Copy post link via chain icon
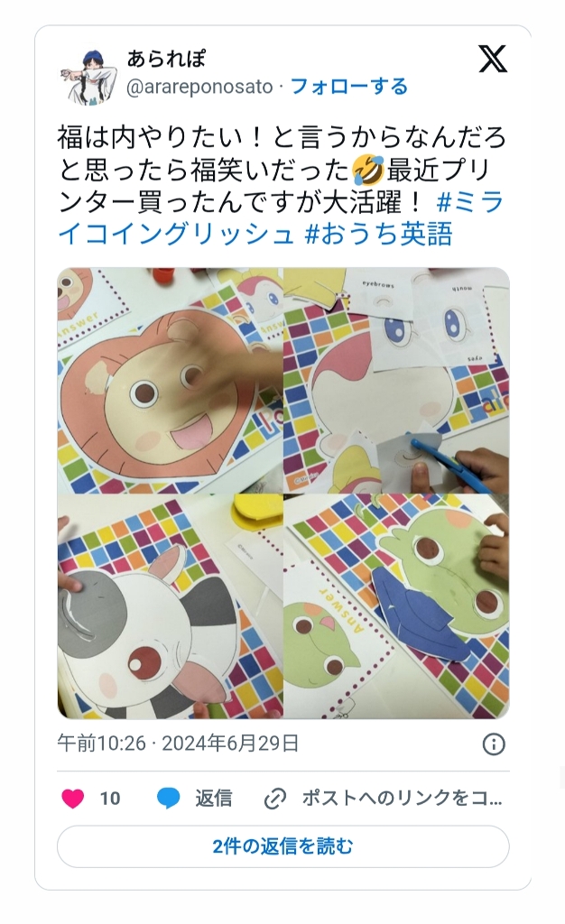565x924 pixels. coord(275,799)
